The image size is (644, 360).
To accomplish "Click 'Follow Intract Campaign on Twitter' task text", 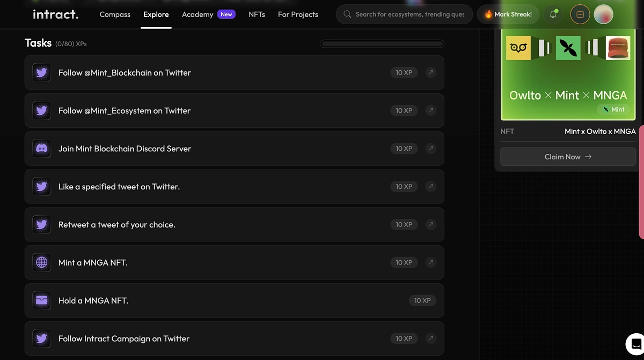I will coord(124,339).
